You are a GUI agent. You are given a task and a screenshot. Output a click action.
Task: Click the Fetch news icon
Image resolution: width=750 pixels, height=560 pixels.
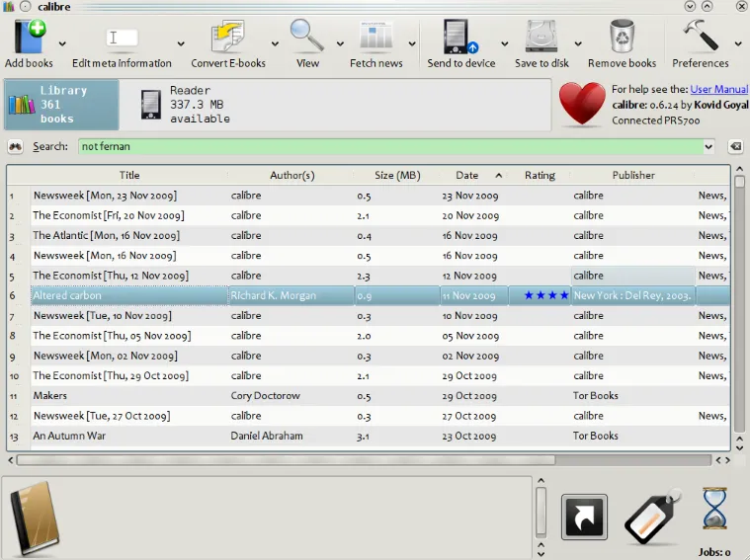tap(375, 36)
